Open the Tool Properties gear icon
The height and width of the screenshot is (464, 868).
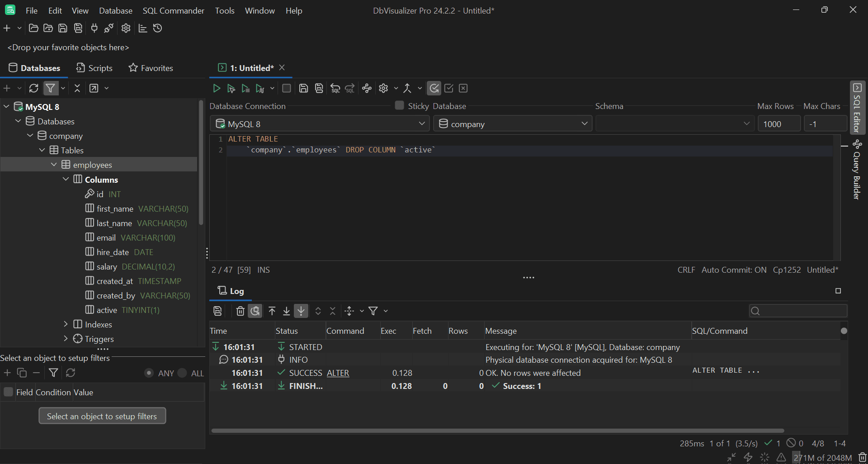tap(126, 28)
